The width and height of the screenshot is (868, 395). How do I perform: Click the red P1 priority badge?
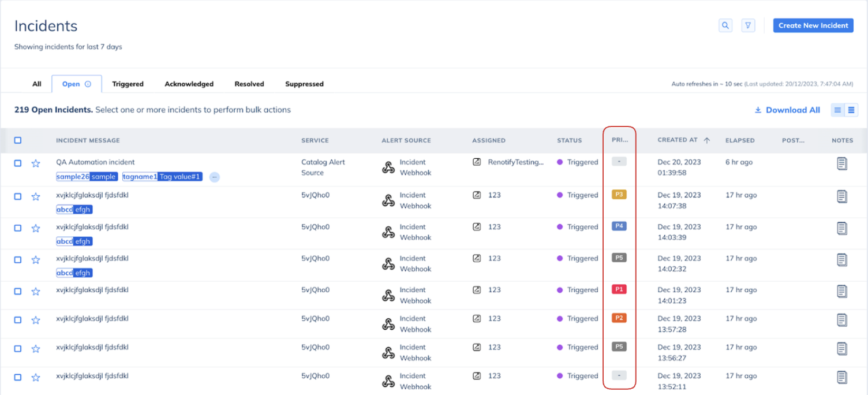[x=619, y=289]
